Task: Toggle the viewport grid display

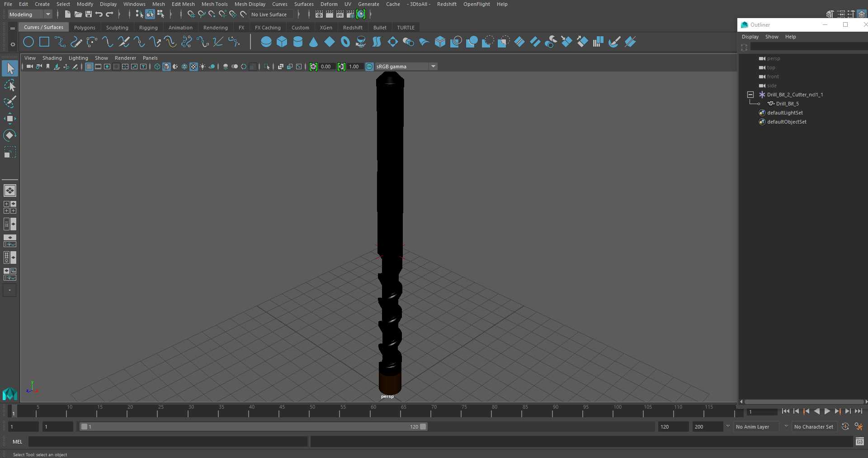Action: (x=89, y=67)
